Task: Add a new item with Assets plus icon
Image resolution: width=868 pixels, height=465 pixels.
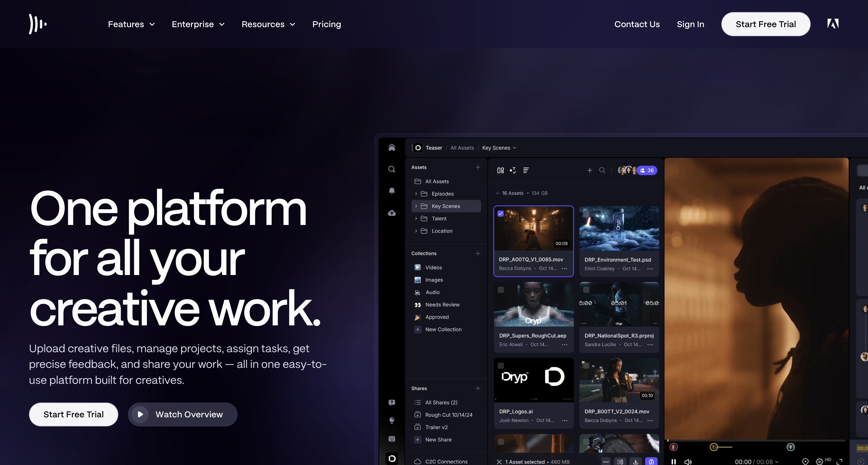Action: [x=478, y=167]
